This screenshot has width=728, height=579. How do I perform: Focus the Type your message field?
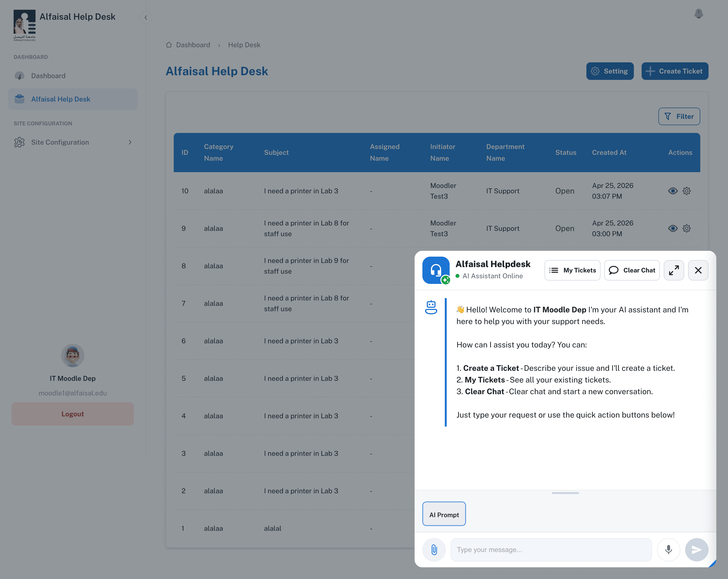pos(551,550)
